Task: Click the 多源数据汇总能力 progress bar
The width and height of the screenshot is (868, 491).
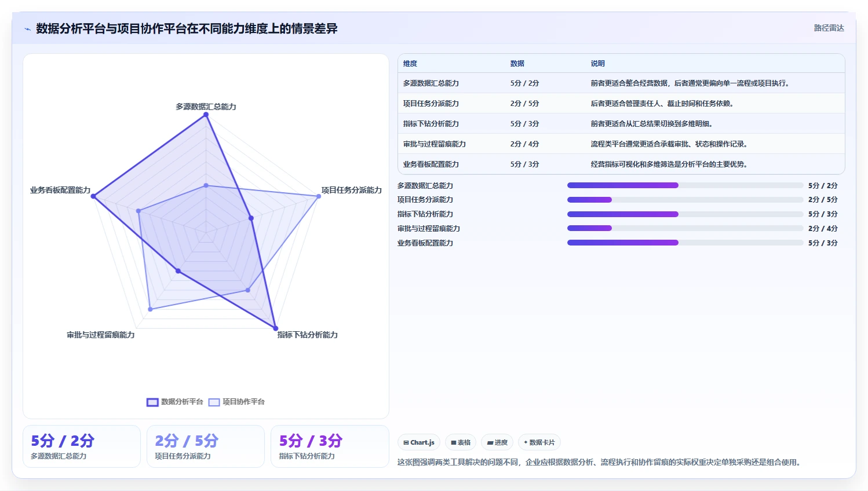Action: (x=685, y=185)
